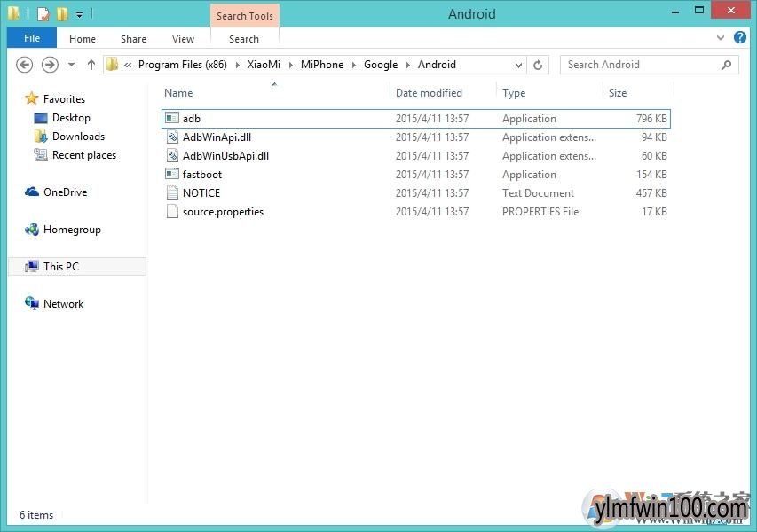Click XiaoMi breadcrumb in address bar
Viewport: 757px width, 532px height.
tap(264, 65)
